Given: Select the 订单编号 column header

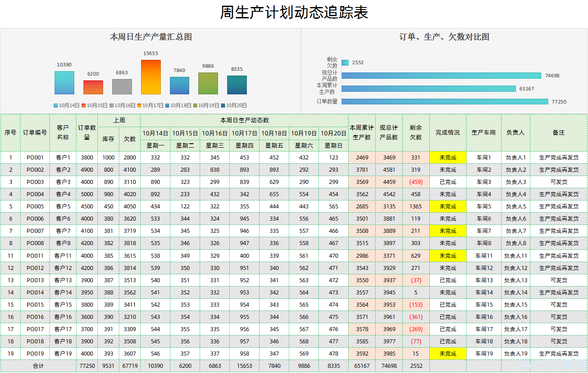Looking at the screenshot, I should (x=35, y=132).
